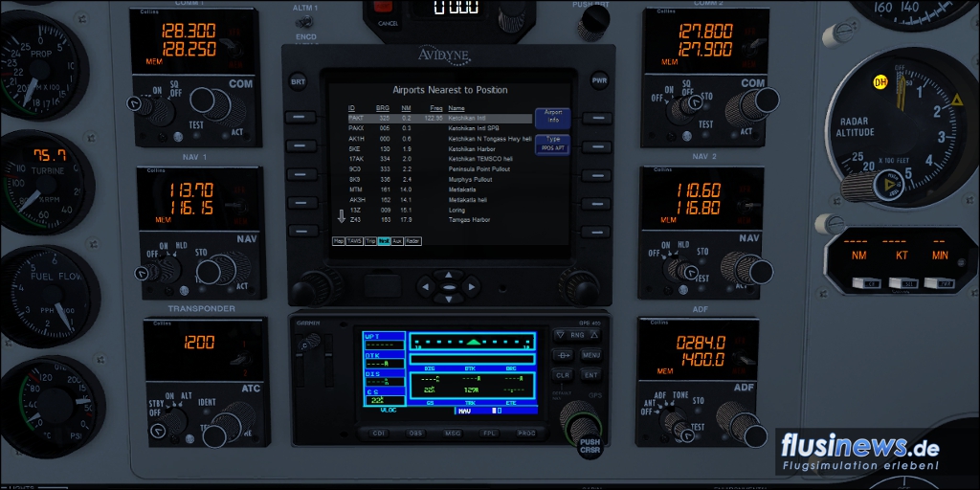The height and width of the screenshot is (490, 980).
Task: Click the NAV 2 frequency tuning knob
Action: pos(747,269)
